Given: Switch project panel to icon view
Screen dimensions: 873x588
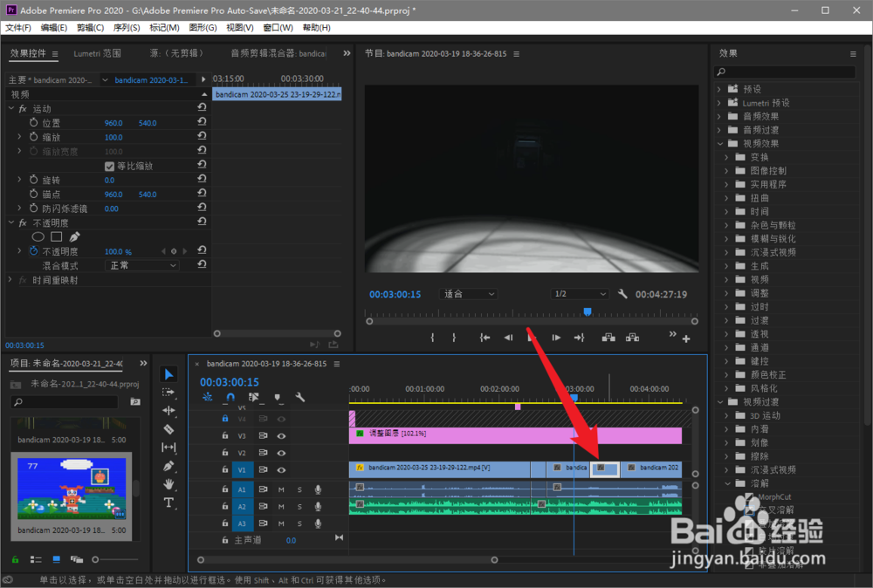Looking at the screenshot, I should (56, 559).
